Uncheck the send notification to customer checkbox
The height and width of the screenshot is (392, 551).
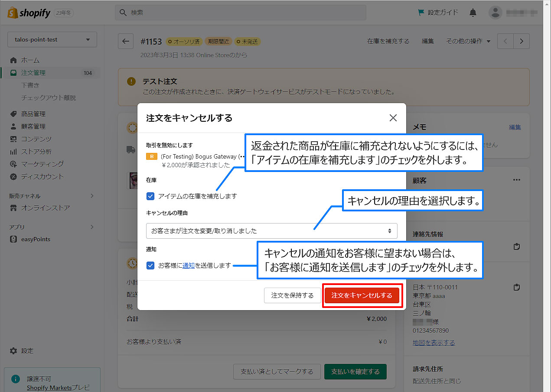click(x=150, y=266)
